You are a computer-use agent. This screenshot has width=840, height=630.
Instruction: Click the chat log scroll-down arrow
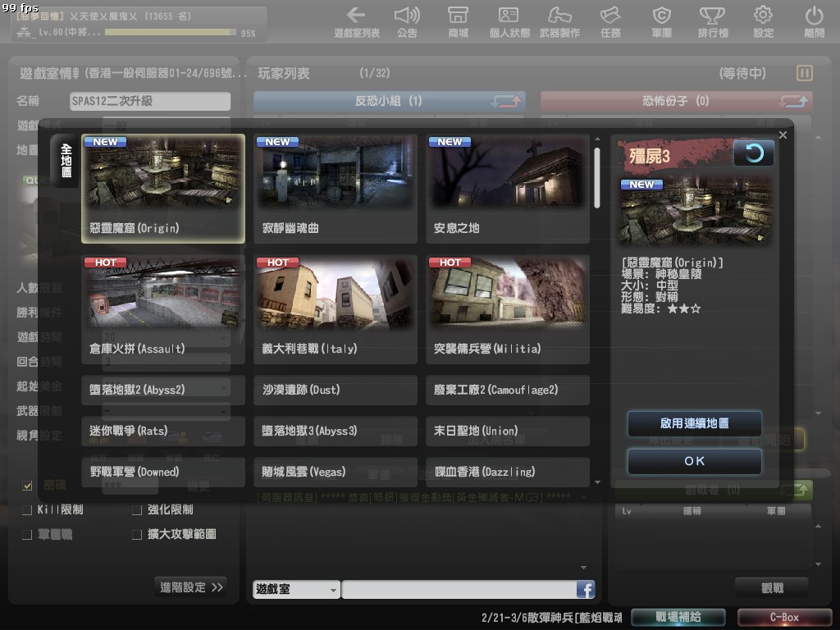click(583, 568)
